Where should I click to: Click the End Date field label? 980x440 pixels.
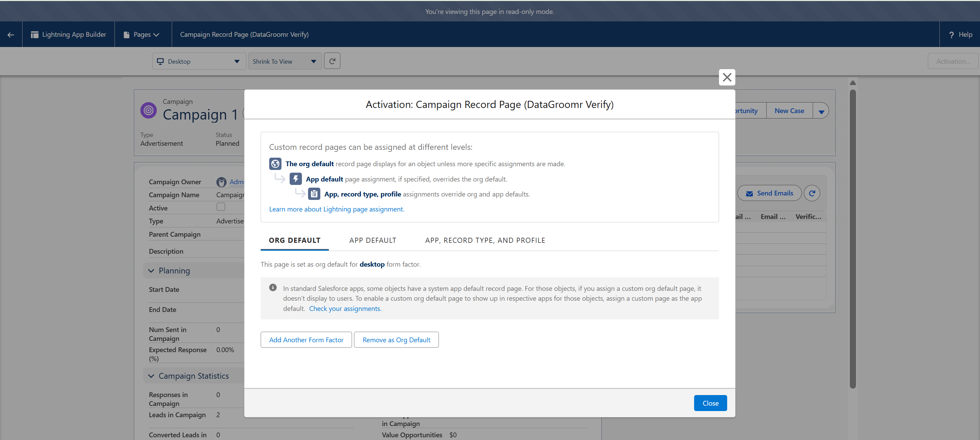pos(163,310)
